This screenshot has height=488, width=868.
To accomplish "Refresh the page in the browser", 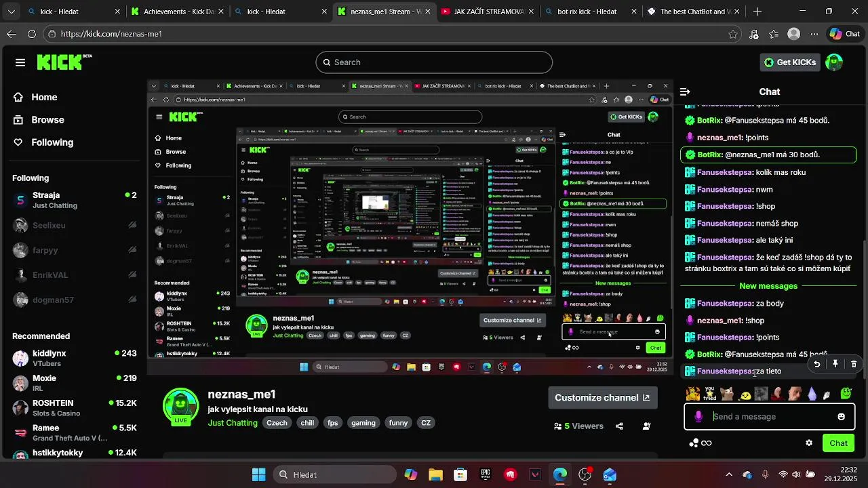I will click(32, 34).
